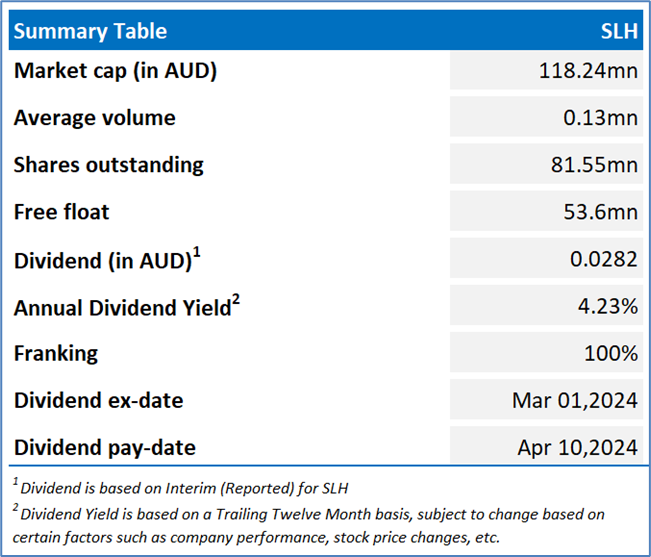
Task: Click the 0.13mn average volume value
Action: 599,118
